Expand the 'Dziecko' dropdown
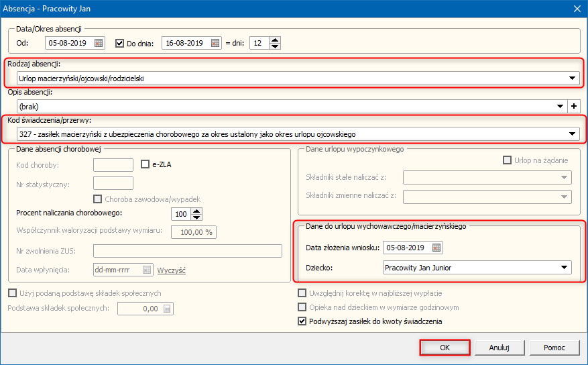588x365 pixels. coord(564,268)
